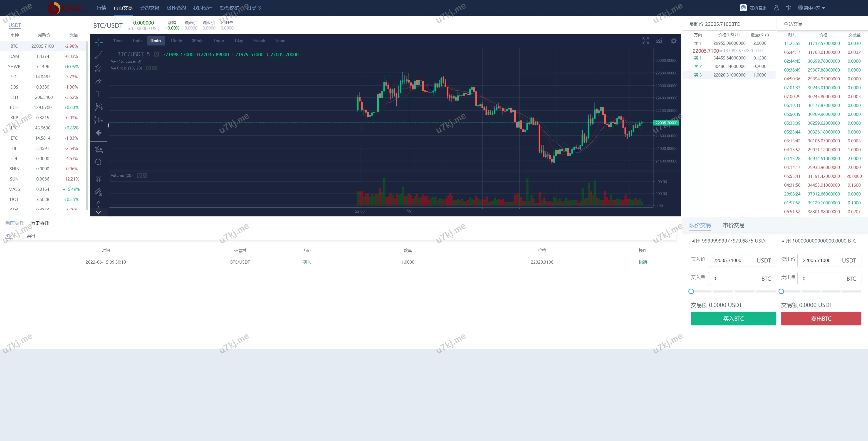This screenshot has width=868, height=441.
Task: Select the trend line drawing tool
Action: point(98,55)
